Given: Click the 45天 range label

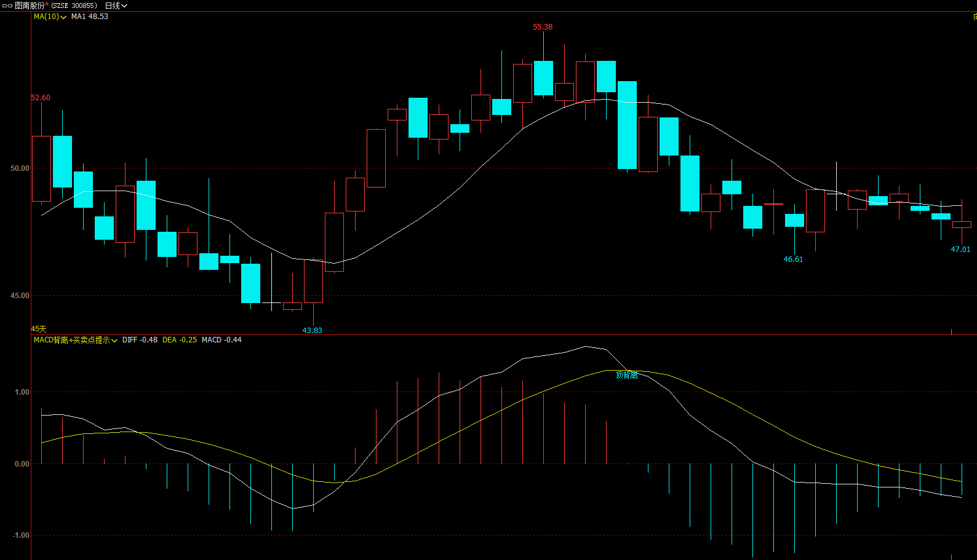Looking at the screenshot, I should (39, 329).
